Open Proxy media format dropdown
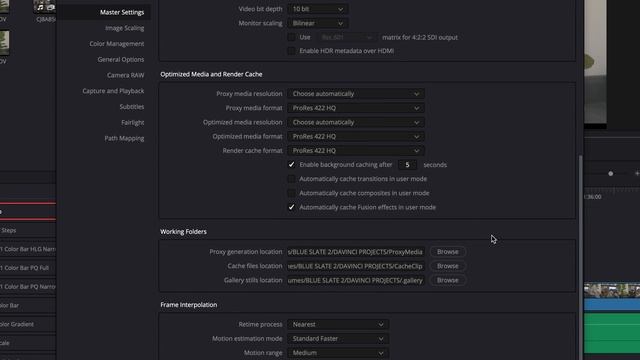The image size is (640, 360). click(356, 108)
